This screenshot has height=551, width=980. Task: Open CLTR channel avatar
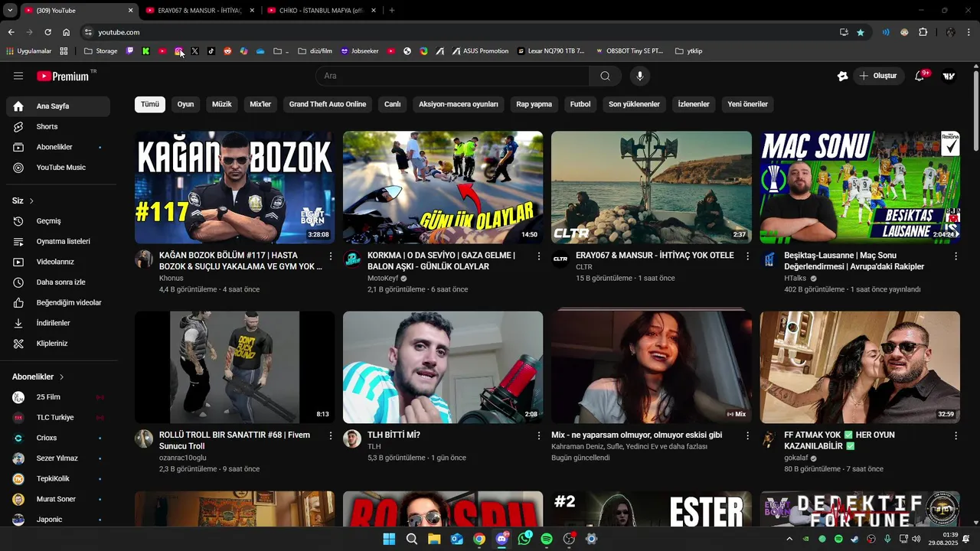560,259
